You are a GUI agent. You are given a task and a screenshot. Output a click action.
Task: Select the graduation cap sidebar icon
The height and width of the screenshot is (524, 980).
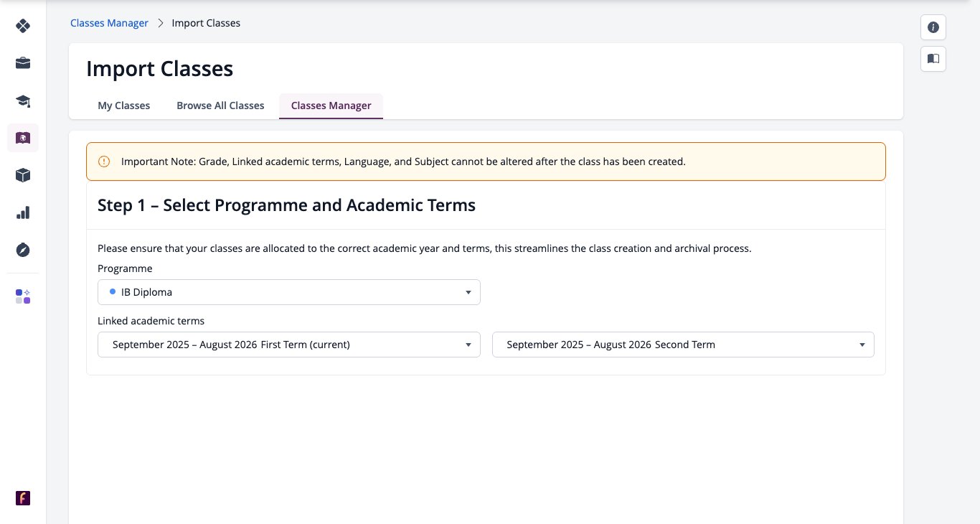23,100
